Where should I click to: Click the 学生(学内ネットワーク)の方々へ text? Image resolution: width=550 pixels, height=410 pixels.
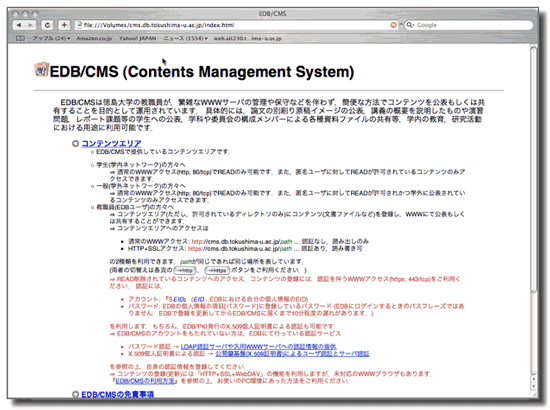(x=141, y=165)
